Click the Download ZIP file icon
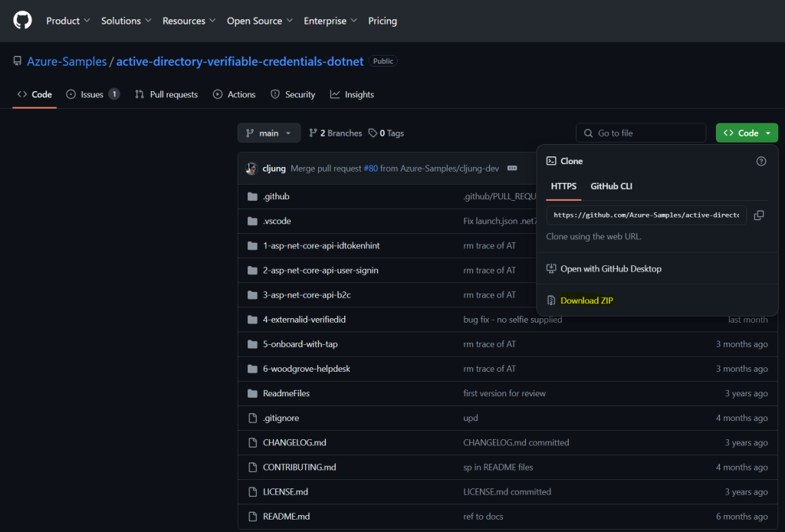Viewport: 785px width, 532px height. [x=551, y=300]
